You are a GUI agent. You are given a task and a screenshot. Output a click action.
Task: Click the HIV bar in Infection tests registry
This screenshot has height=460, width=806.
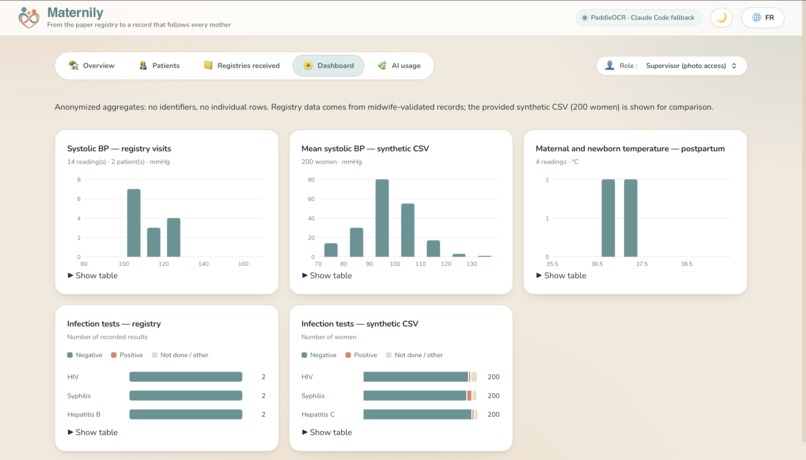pos(186,377)
